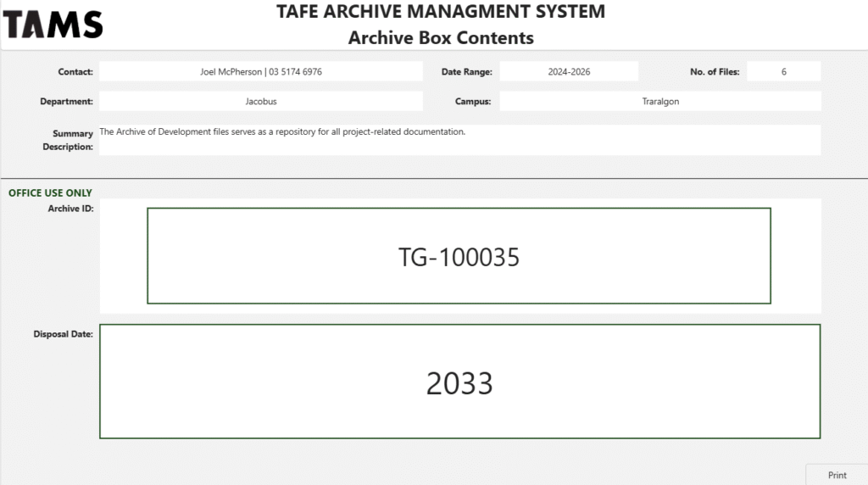Click the TAMS logo
Screen dimensions: 868x485
(x=53, y=25)
